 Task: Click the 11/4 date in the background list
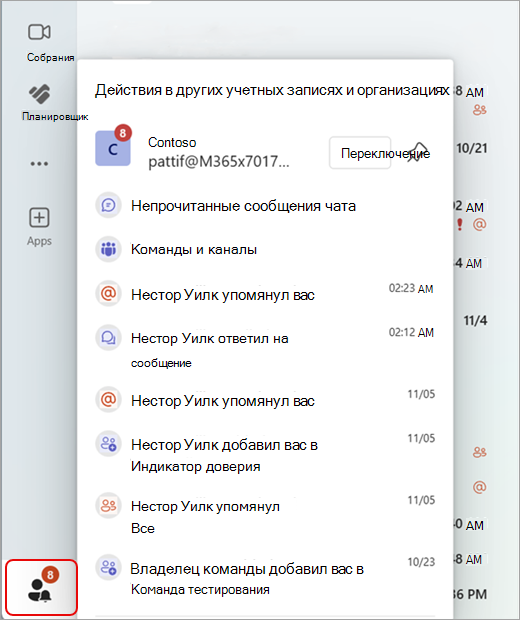click(x=475, y=320)
